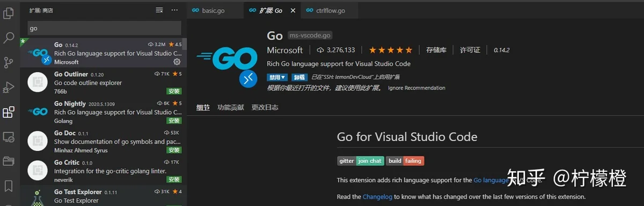Select the Extensions blocks icon
Screen dimensions: 644x206
(x=9, y=112)
